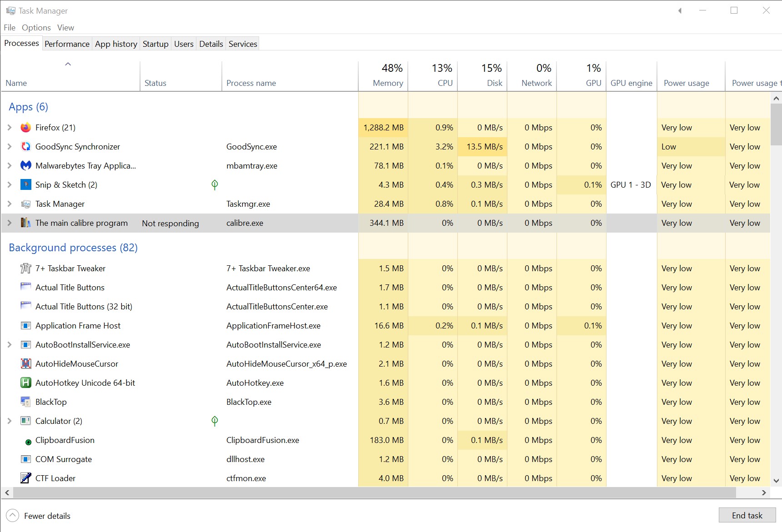Image resolution: width=782 pixels, height=532 pixels.
Task: Switch to the Startup tab
Action: [155, 44]
